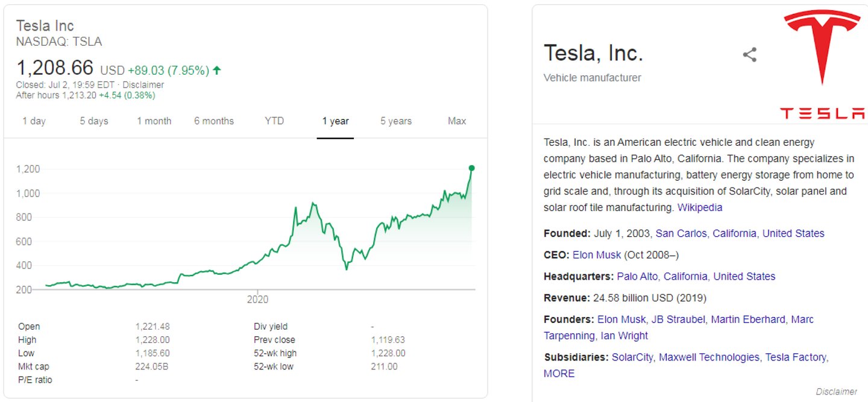
Task: Click the green dot at chart end
Action: [x=471, y=168]
